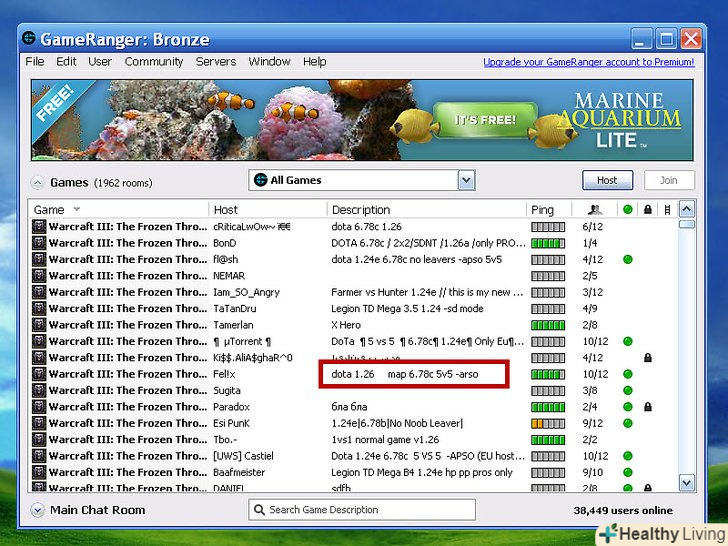Image resolution: width=728 pixels, height=546 pixels.
Task: Open the Help menu
Action: coord(314,61)
